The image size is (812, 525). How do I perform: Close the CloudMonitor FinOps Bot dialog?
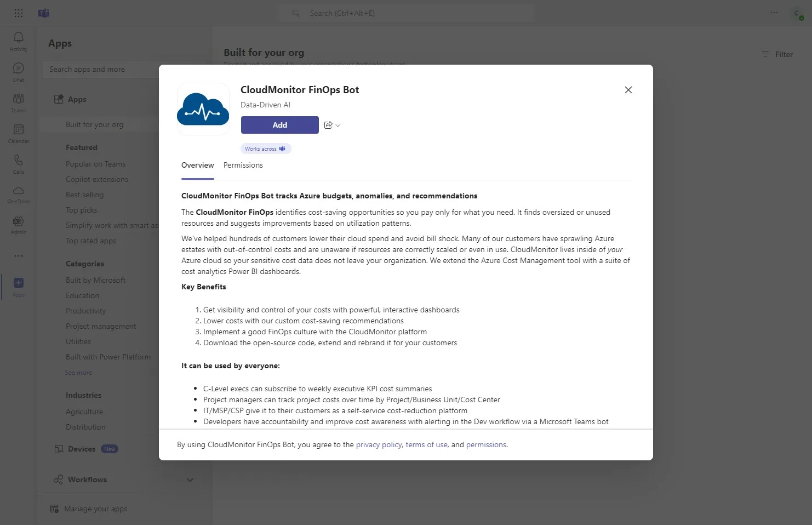[628, 90]
